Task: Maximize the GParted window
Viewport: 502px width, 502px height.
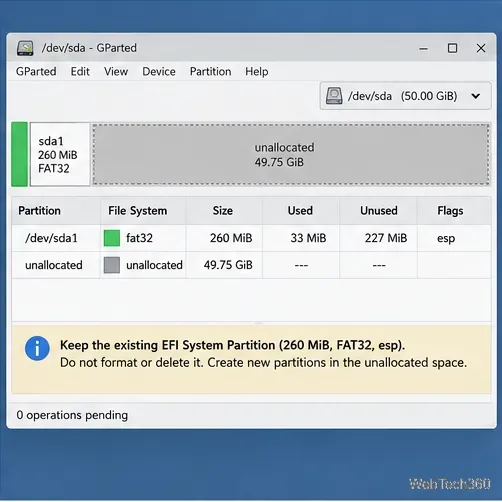Action: pos(452,48)
